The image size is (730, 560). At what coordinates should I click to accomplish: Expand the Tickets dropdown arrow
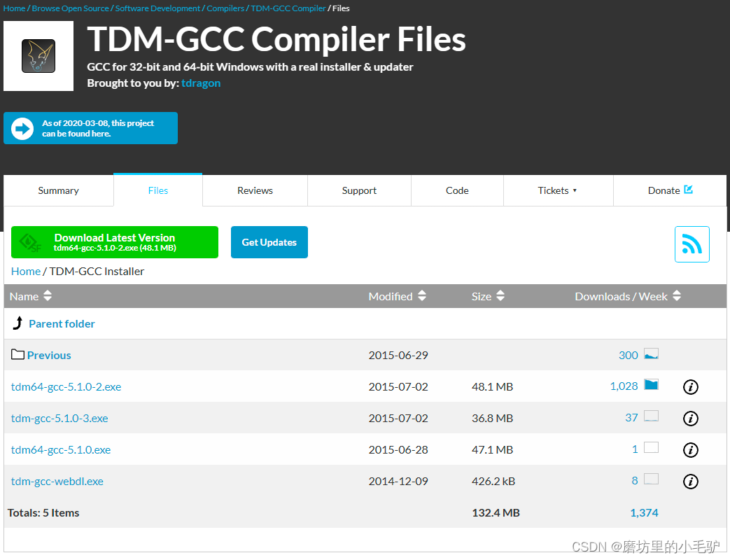(575, 190)
